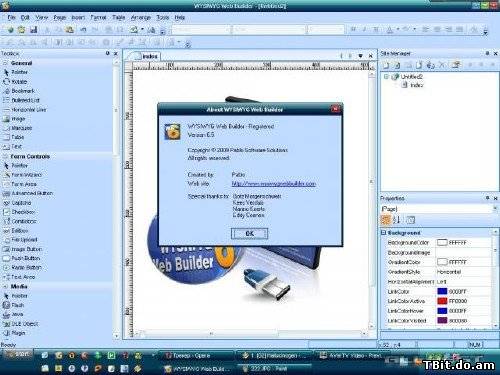Open the Insert menu

(x=78, y=17)
